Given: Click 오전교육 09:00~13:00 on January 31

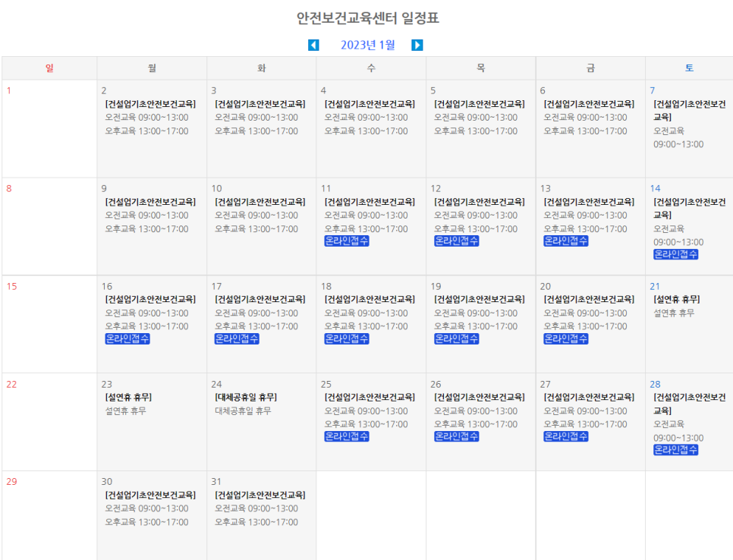Looking at the screenshot, I should coord(256,508).
